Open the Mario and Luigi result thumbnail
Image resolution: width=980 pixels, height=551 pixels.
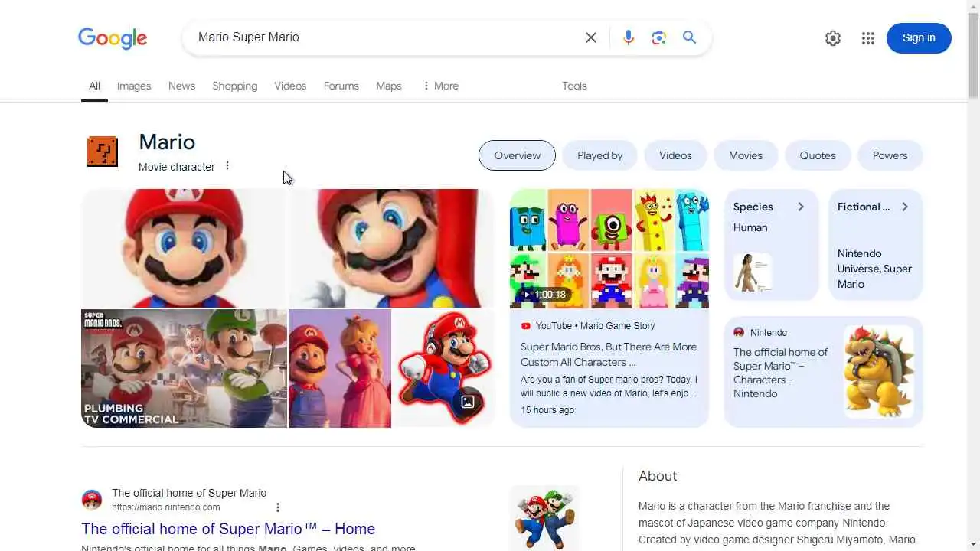coord(544,517)
